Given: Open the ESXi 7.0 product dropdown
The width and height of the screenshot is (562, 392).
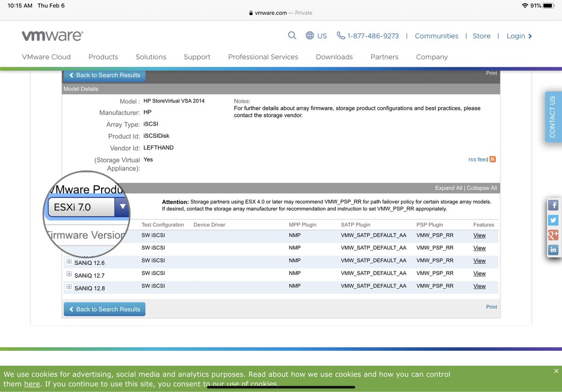Looking at the screenshot, I should [88, 207].
